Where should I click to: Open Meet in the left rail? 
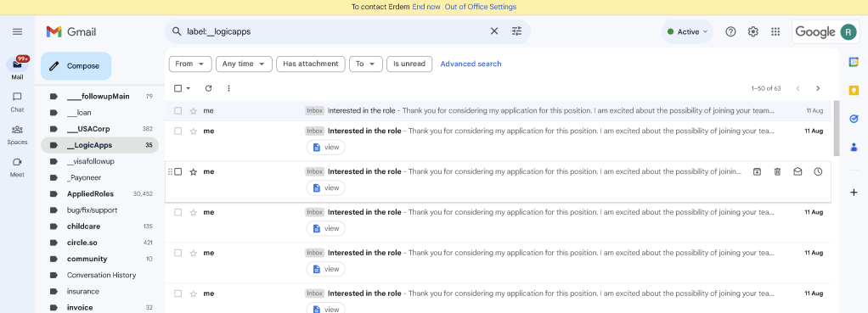click(x=17, y=167)
